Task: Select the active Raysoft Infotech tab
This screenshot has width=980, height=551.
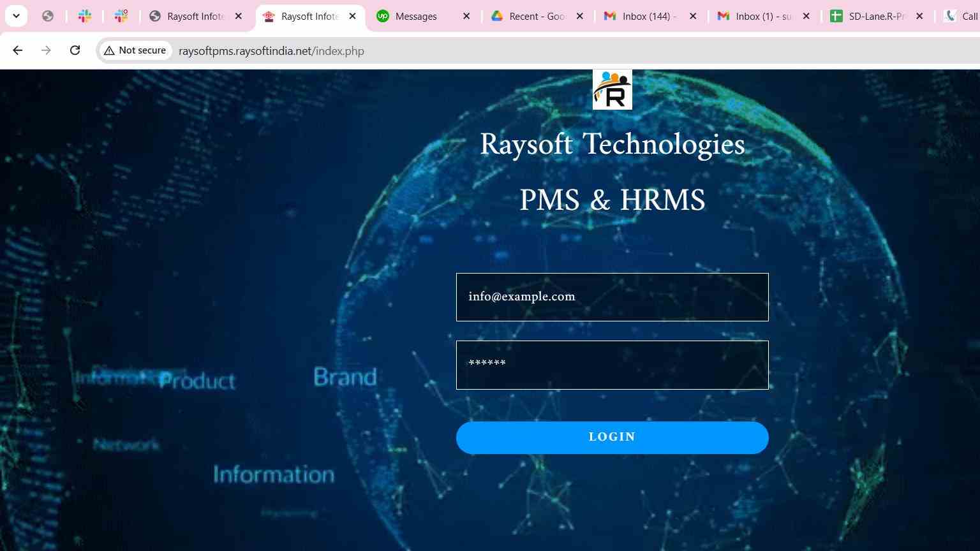Action: pyautogui.click(x=309, y=16)
